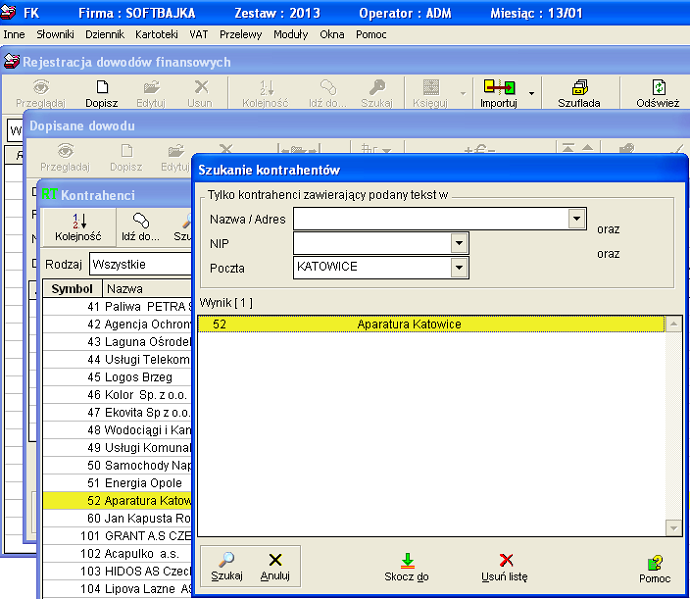The image size is (690, 599).
Task: Open Kartoteki menu
Action: (157, 34)
